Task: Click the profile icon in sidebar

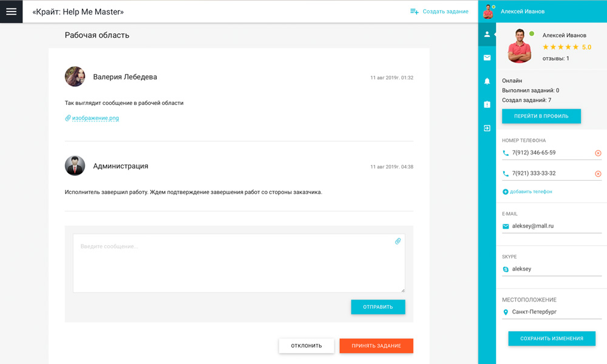Action: [x=487, y=35]
